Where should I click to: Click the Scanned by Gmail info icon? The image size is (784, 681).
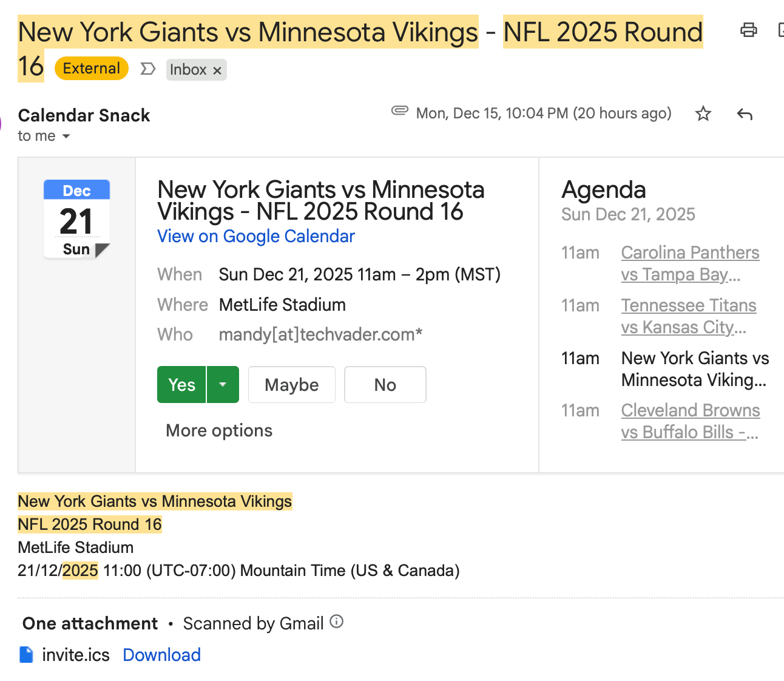coord(337,622)
